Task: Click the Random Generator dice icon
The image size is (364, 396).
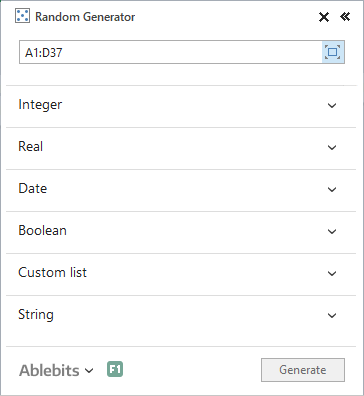Action: coord(22,16)
